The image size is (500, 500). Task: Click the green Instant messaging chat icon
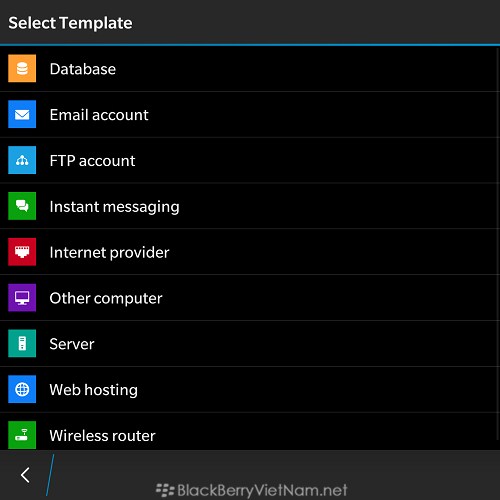coord(22,206)
